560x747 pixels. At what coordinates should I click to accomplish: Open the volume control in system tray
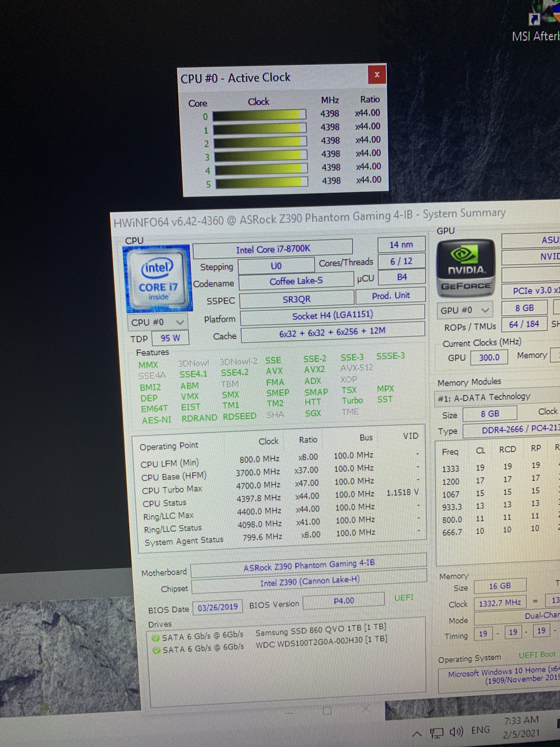(457, 732)
